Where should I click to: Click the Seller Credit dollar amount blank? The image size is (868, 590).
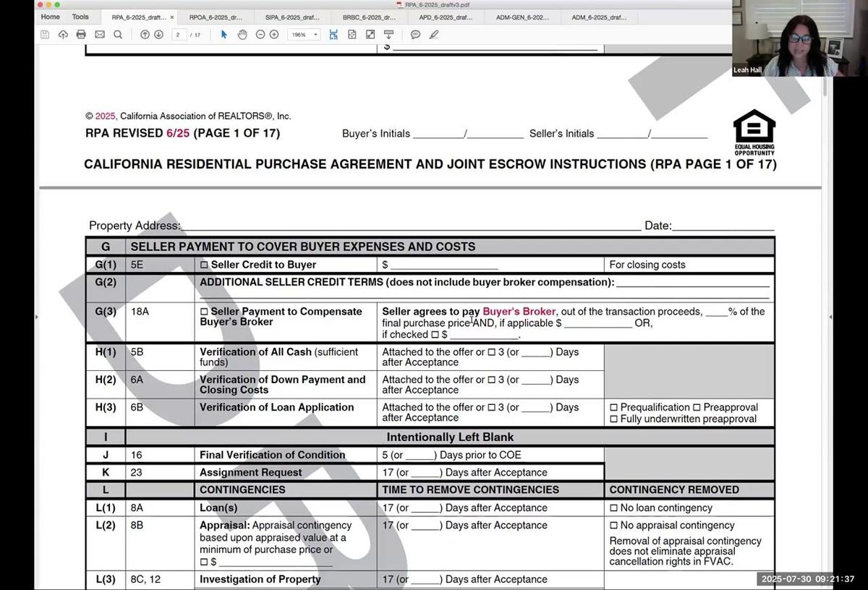[x=444, y=265]
